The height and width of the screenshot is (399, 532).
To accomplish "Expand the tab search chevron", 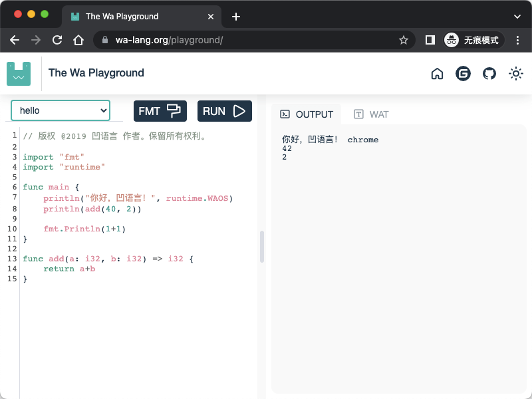I will coord(517,16).
